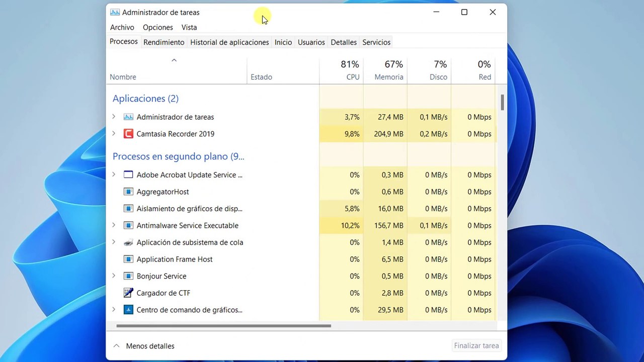Click the 5,8% CPU value

(x=352, y=209)
